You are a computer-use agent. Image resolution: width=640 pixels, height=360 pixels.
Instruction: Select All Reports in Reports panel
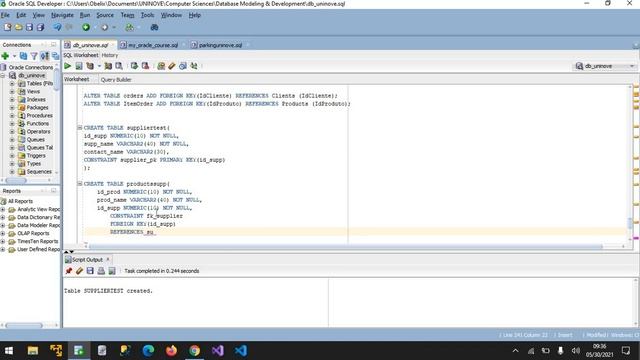coord(20,201)
